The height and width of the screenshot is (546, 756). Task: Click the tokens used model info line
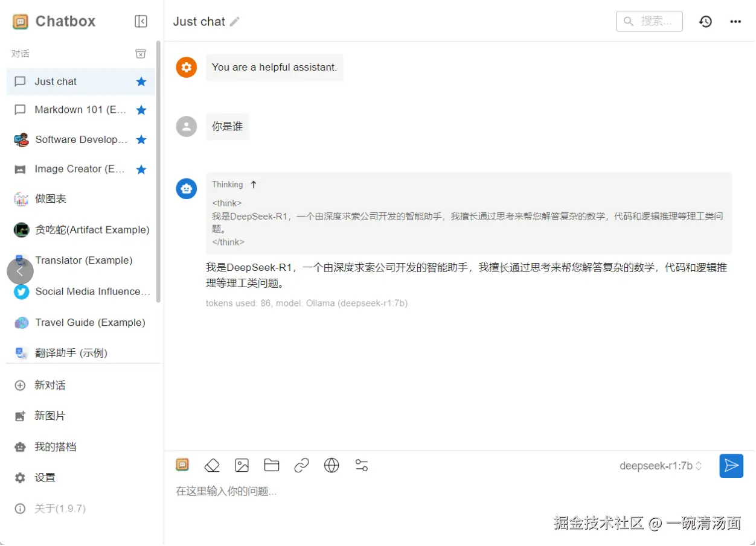[307, 303]
